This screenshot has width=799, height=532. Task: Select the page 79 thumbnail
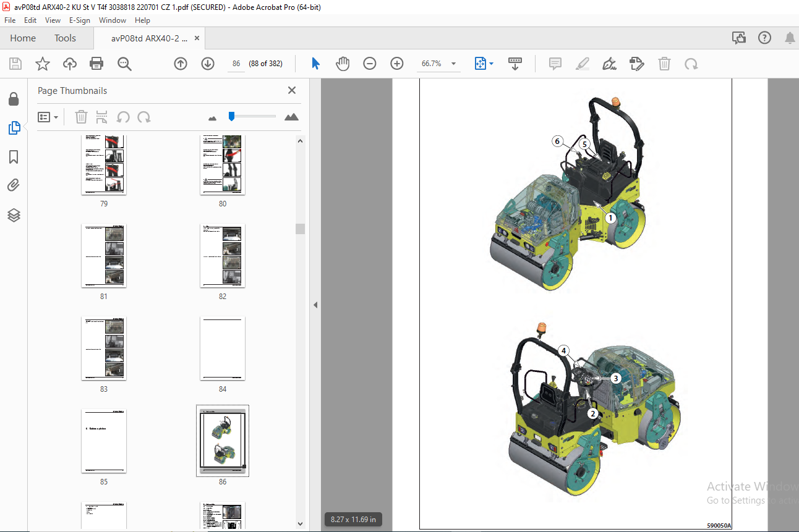[104, 164]
